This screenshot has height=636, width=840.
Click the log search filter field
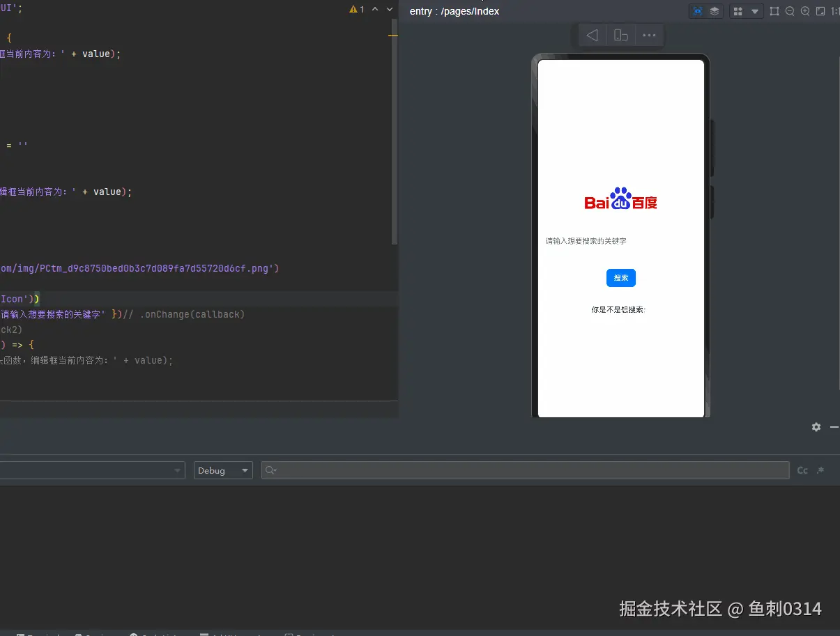525,470
